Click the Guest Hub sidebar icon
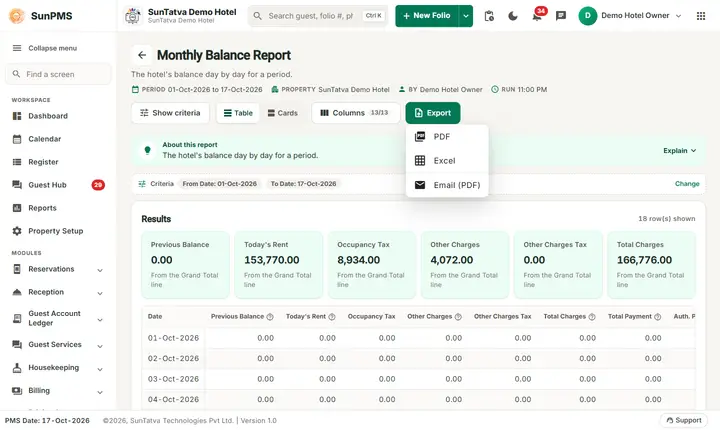 tap(17, 185)
